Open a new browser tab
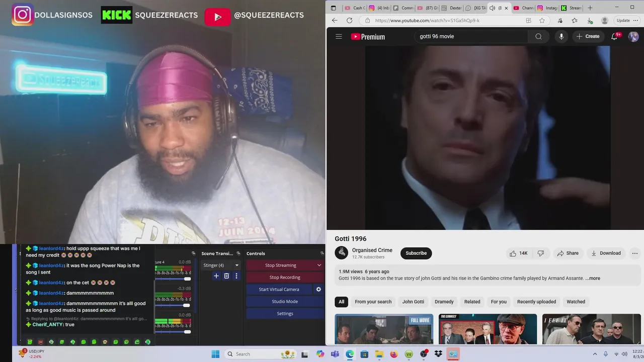The height and width of the screenshot is (362, 644). 590,8
